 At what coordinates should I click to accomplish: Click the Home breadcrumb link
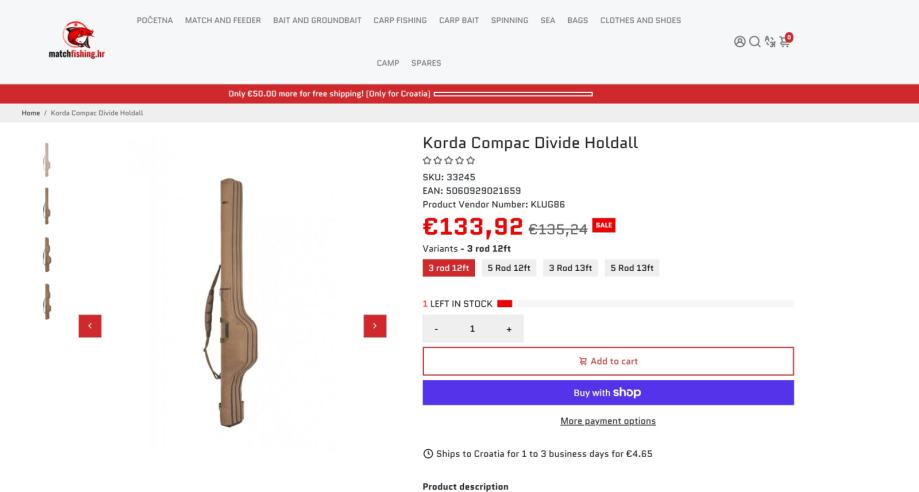point(31,113)
